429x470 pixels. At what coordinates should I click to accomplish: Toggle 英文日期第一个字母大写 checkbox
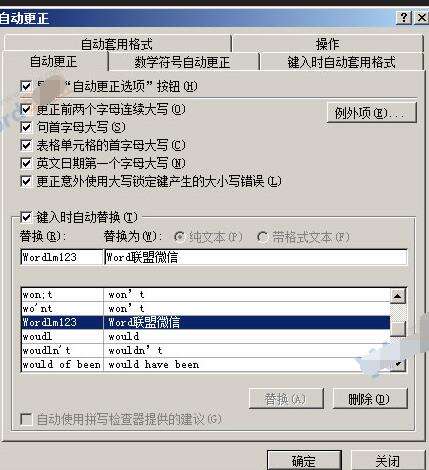click(26, 163)
